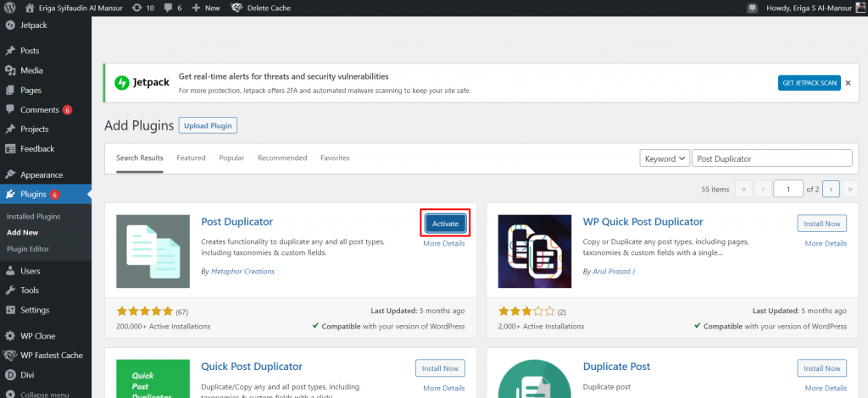Click the Upload Plugin button
This screenshot has height=398, width=868.
[208, 125]
